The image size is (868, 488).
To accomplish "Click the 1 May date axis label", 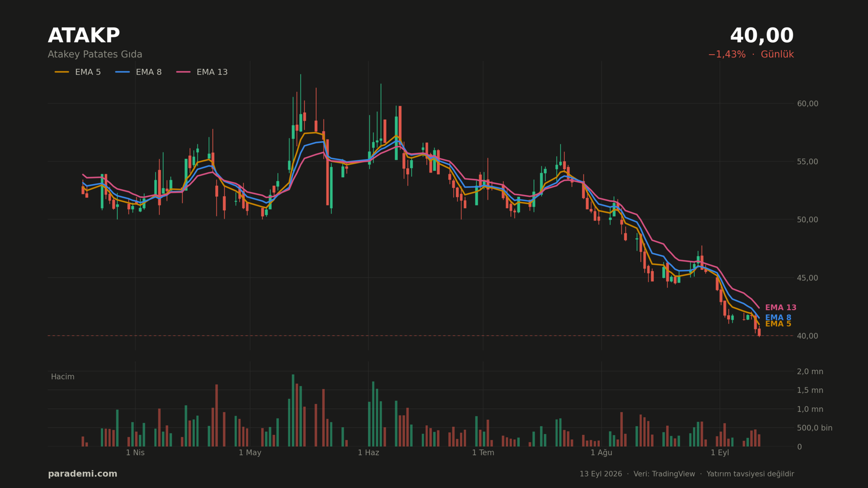I will pos(250,453).
